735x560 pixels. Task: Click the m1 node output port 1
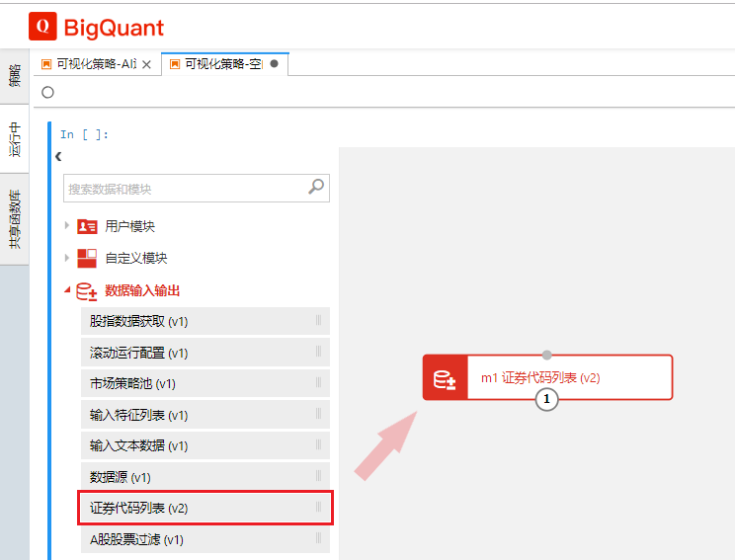[546, 399]
